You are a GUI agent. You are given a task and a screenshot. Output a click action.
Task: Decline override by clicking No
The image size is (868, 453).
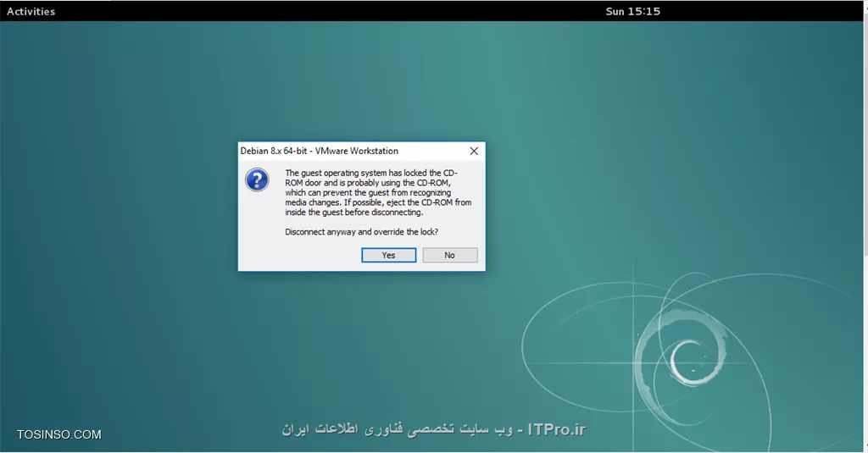(449, 255)
